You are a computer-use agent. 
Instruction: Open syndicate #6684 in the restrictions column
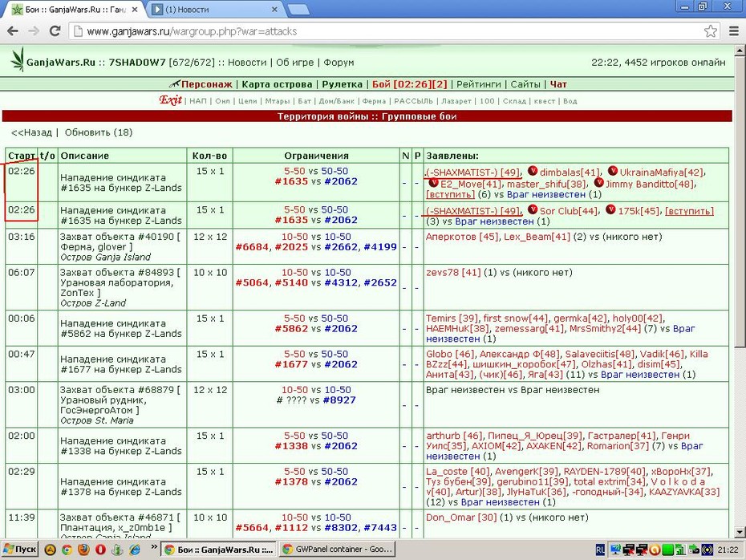pyautogui.click(x=252, y=246)
